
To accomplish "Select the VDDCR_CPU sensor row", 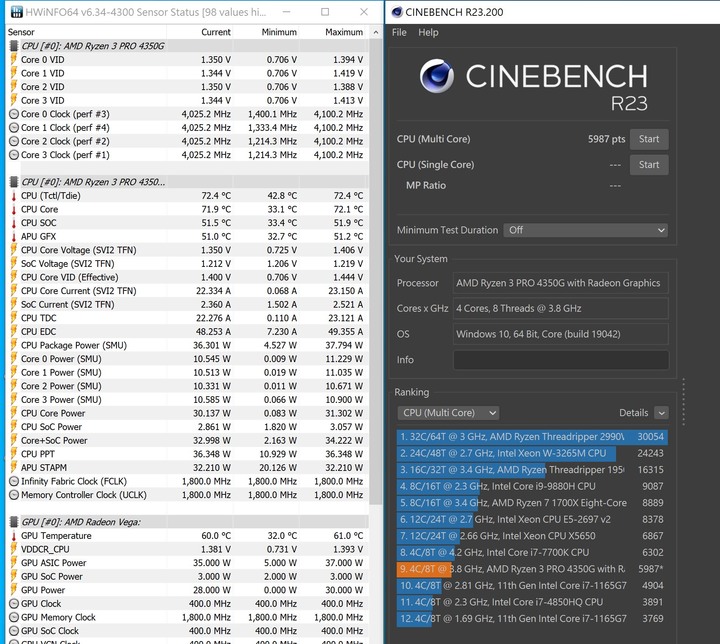I will tap(187, 549).
